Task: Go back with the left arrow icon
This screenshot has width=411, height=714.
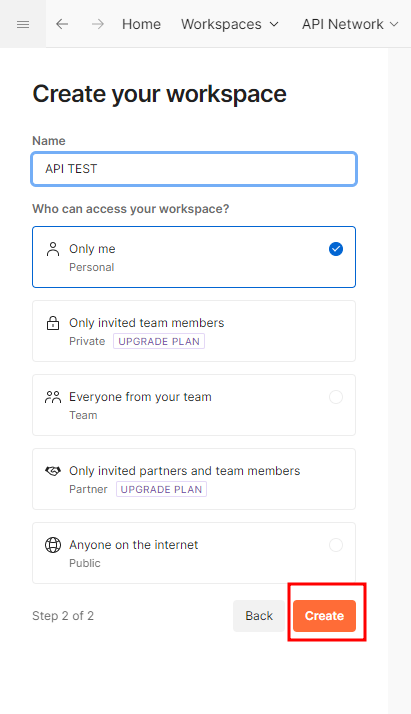Action: (x=62, y=24)
